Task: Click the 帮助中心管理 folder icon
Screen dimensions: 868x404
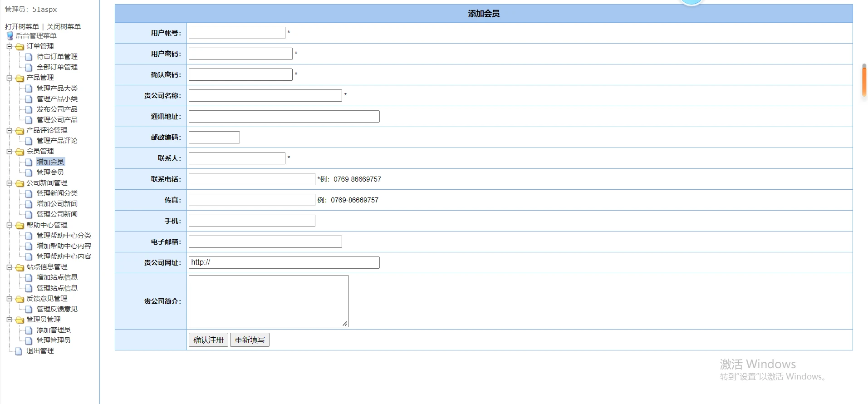Action: [x=20, y=226]
